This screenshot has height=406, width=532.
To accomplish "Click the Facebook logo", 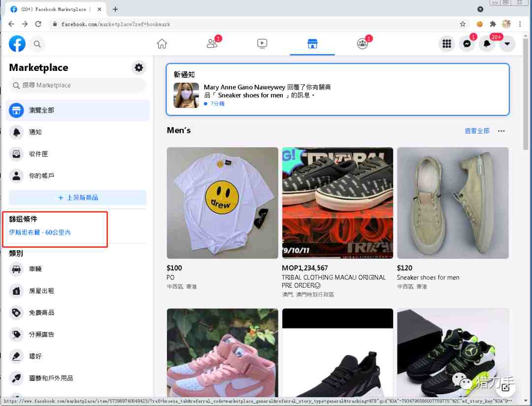I will click(x=17, y=44).
